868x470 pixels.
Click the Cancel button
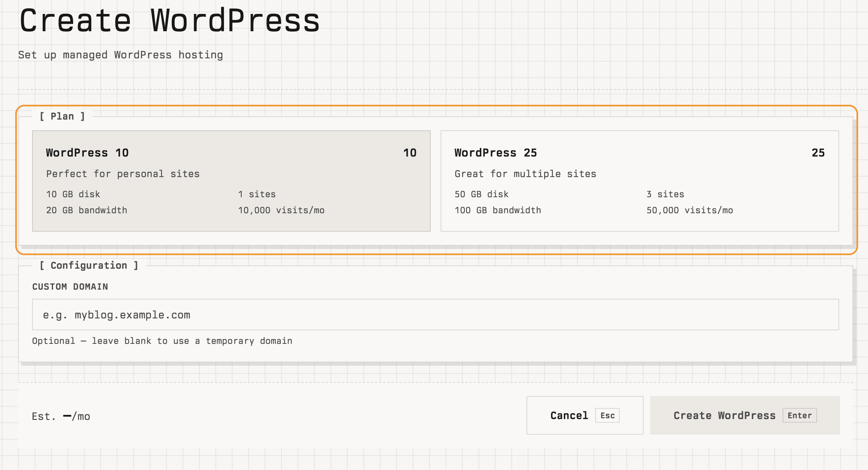pos(585,415)
